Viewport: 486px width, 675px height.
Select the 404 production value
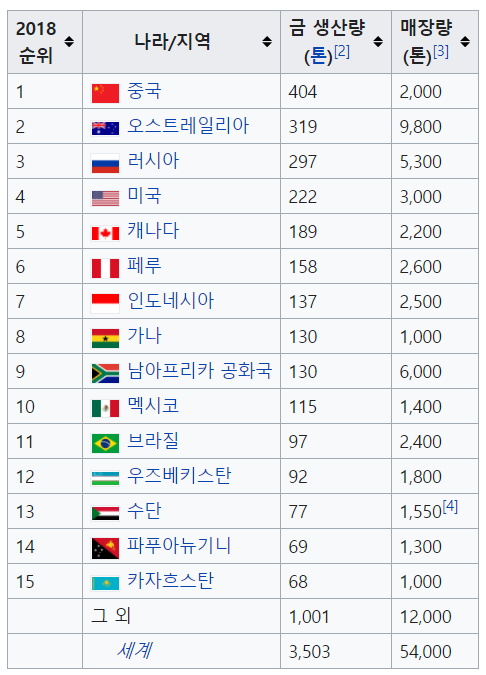[303, 92]
